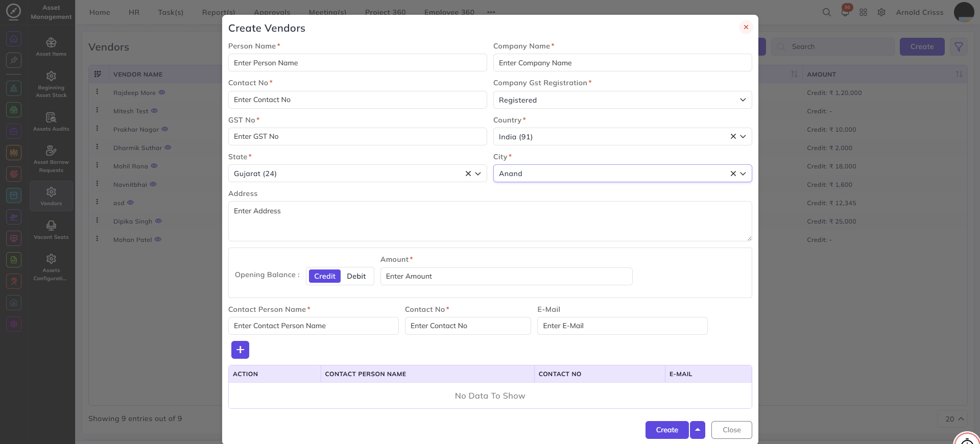This screenshot has height=444, width=980.
Task: Select Vendors sidebar icon
Action: pos(51,196)
